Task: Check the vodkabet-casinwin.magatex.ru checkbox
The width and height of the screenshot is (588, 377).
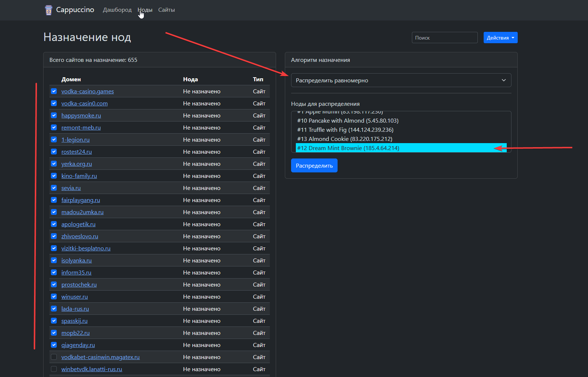Action: tap(54, 357)
